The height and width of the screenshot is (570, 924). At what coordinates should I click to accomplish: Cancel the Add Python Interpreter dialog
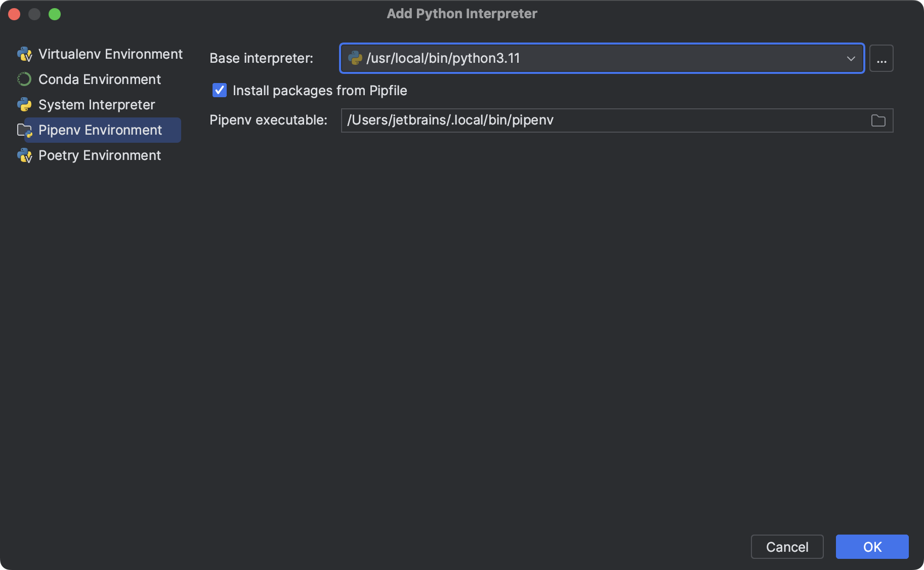click(787, 547)
